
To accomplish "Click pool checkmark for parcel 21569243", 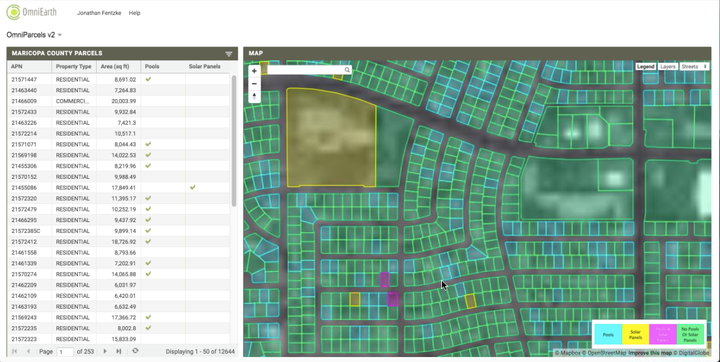I will tap(148, 317).
